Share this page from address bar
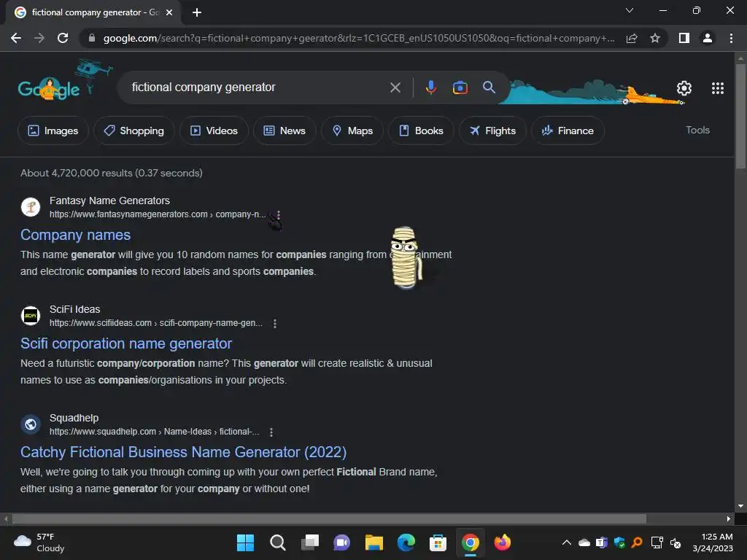The image size is (747, 560). pyautogui.click(x=632, y=38)
